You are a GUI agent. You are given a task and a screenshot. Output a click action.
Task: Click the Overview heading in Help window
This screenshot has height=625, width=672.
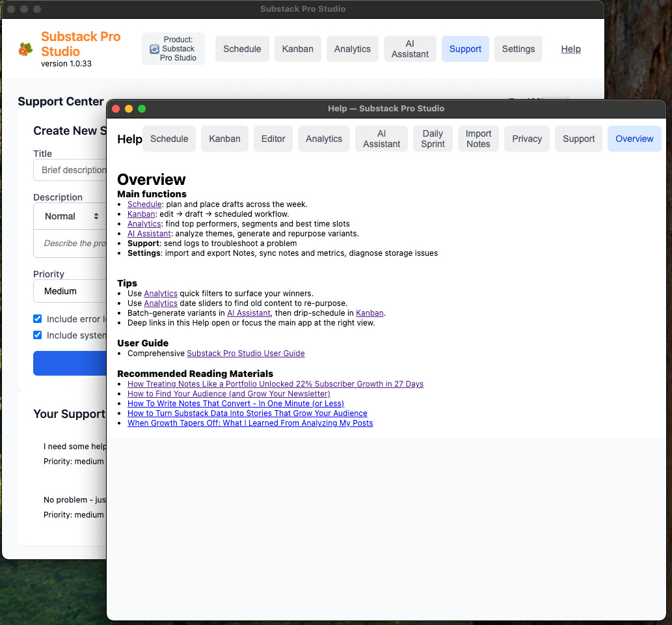(152, 179)
